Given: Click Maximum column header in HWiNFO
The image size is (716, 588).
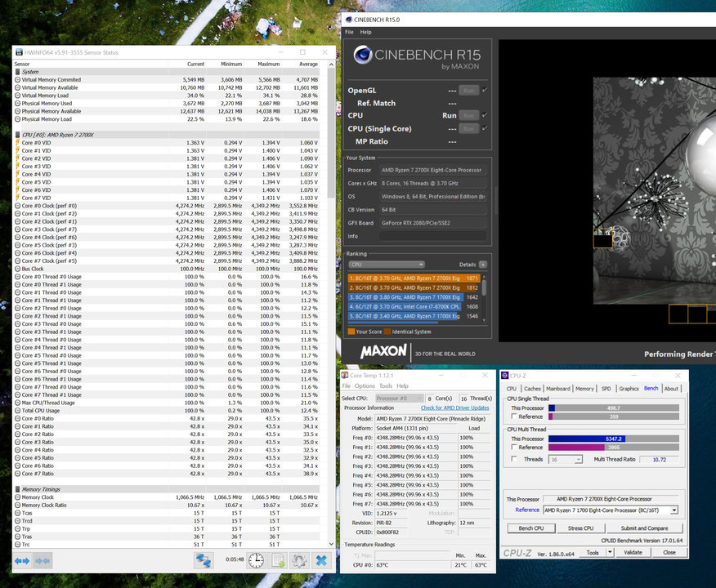Looking at the screenshot, I should (x=268, y=64).
